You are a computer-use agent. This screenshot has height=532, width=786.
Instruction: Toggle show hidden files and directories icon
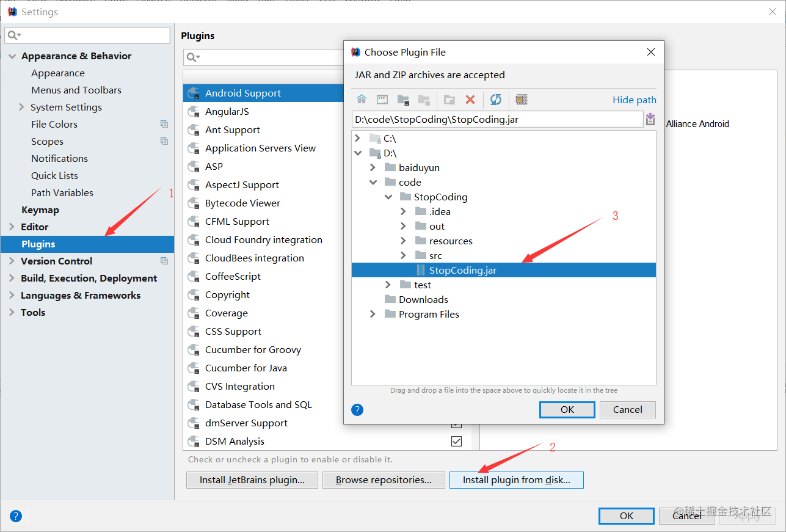pyautogui.click(x=521, y=100)
